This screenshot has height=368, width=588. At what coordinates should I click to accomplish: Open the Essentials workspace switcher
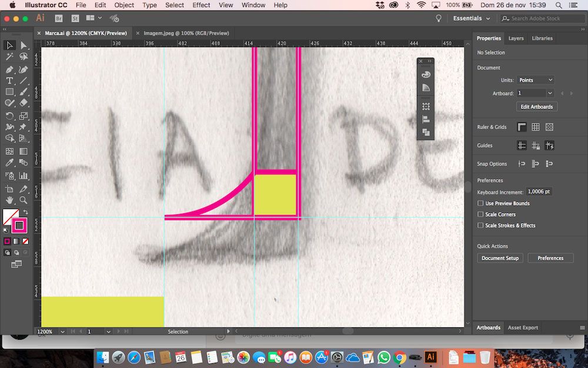tap(471, 18)
